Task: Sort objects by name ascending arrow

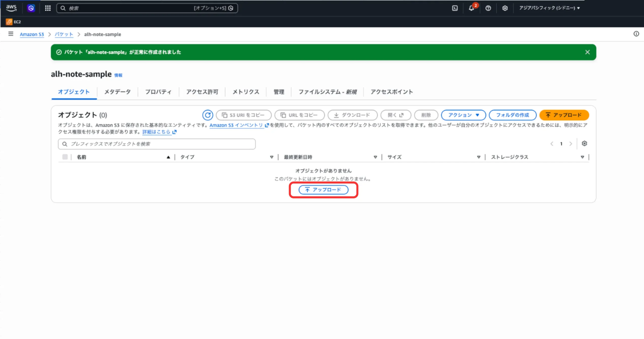Action: [168, 157]
